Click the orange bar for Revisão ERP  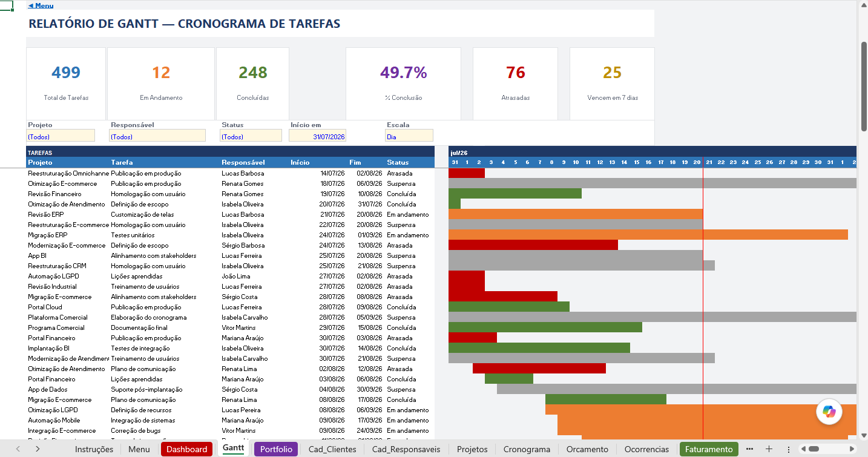click(576, 214)
